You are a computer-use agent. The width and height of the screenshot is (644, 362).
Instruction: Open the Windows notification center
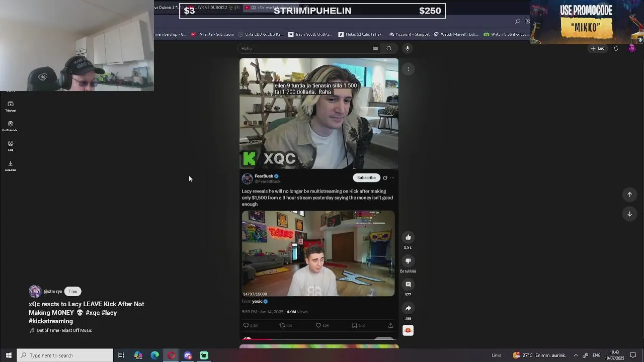tap(633, 355)
